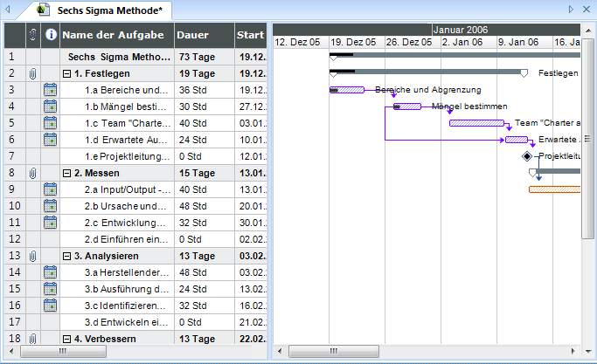This screenshot has width=597, height=364.
Task: Click the calendar icon for 1.d Erwartete
Action: coord(50,140)
